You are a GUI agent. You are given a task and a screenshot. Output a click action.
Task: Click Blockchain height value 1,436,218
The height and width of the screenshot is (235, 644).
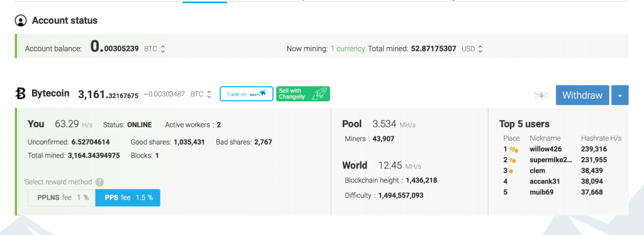[x=421, y=180]
